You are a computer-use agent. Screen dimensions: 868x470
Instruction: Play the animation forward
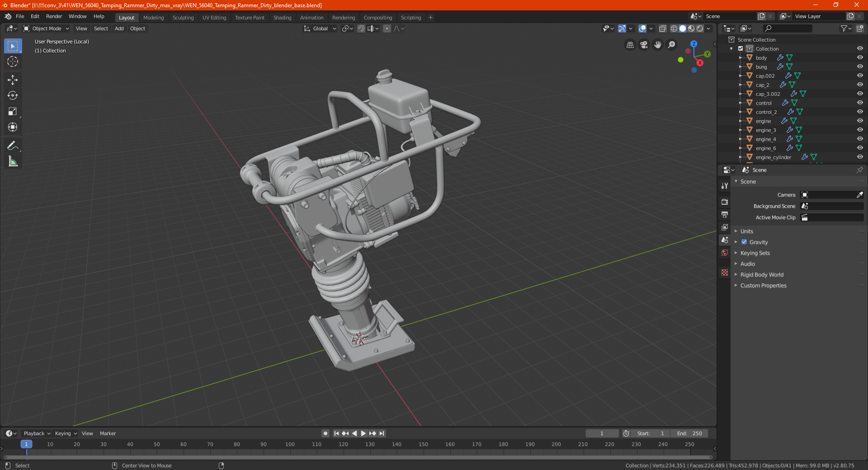pyautogui.click(x=363, y=433)
